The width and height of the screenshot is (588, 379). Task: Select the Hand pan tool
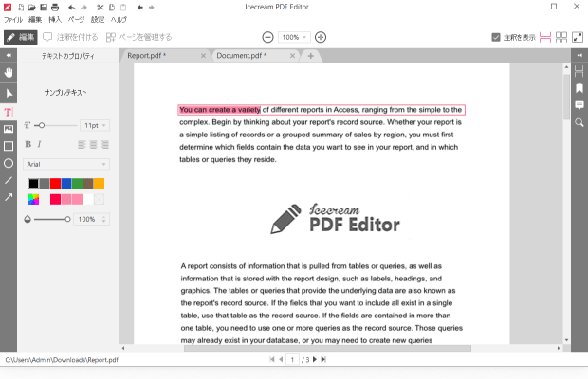pos(9,73)
